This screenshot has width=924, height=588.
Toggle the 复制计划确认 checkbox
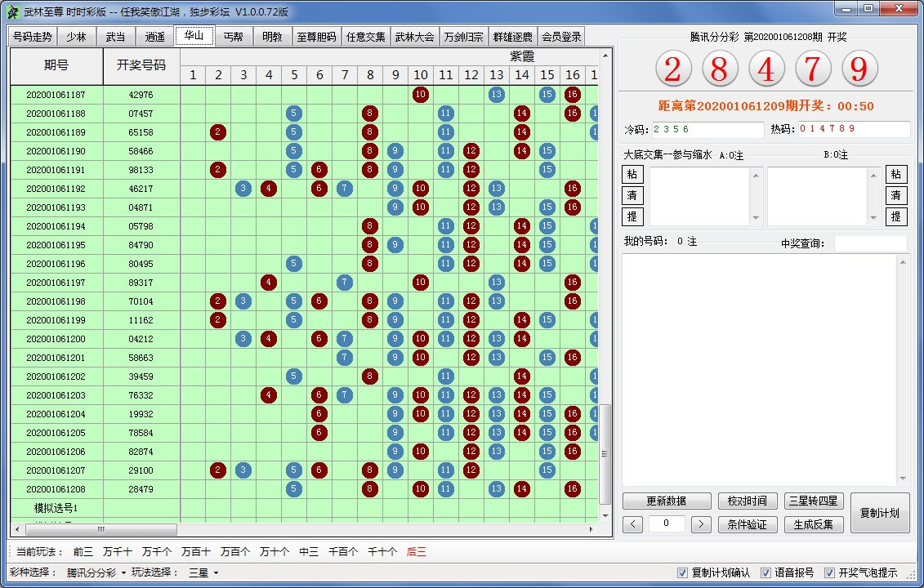[x=683, y=572]
